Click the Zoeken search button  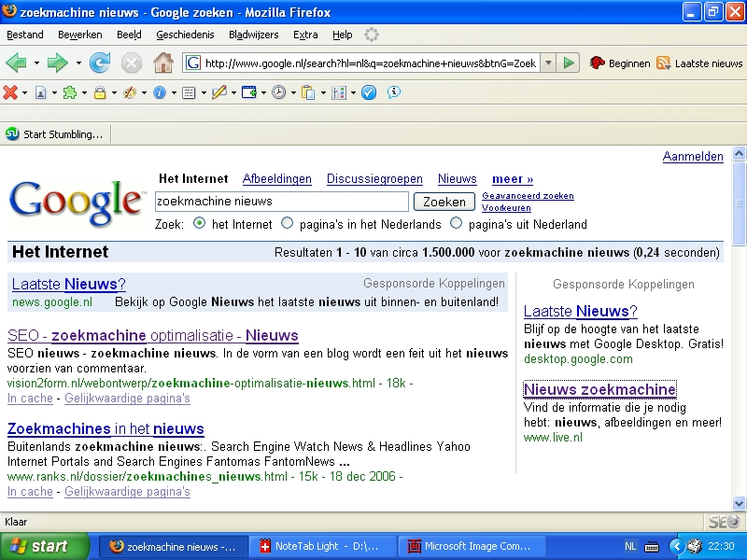[444, 202]
